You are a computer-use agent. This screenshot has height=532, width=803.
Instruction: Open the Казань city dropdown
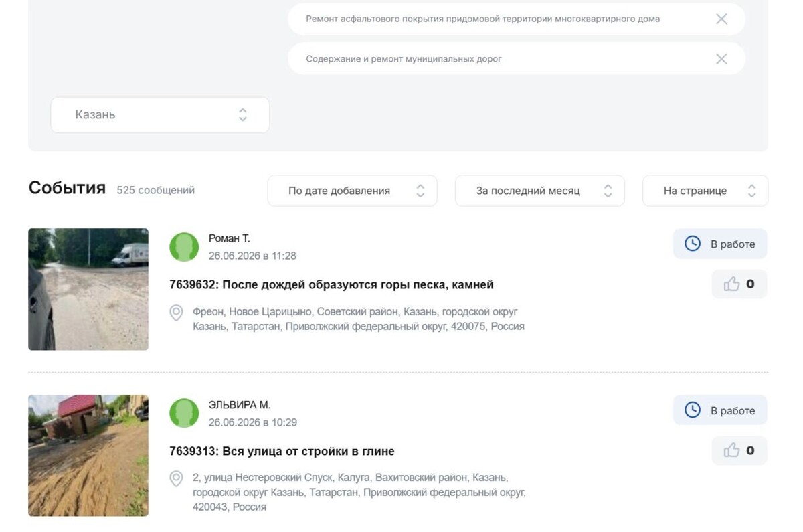tap(160, 115)
